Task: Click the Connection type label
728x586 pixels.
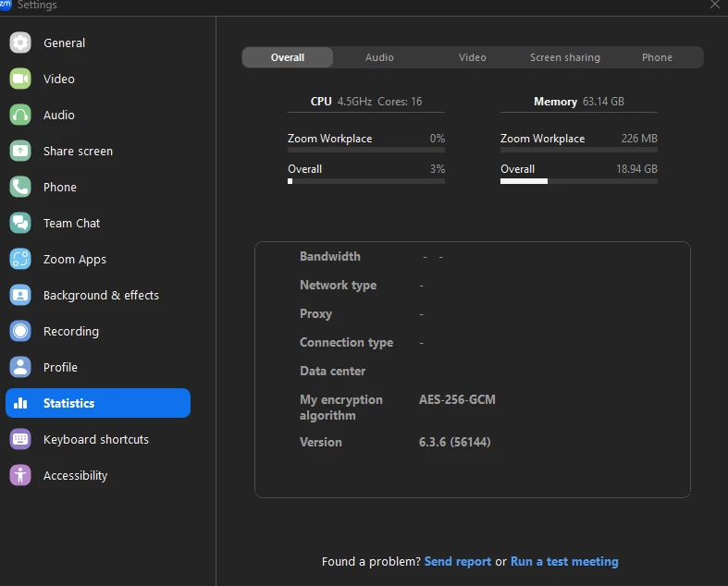Action: pos(346,342)
